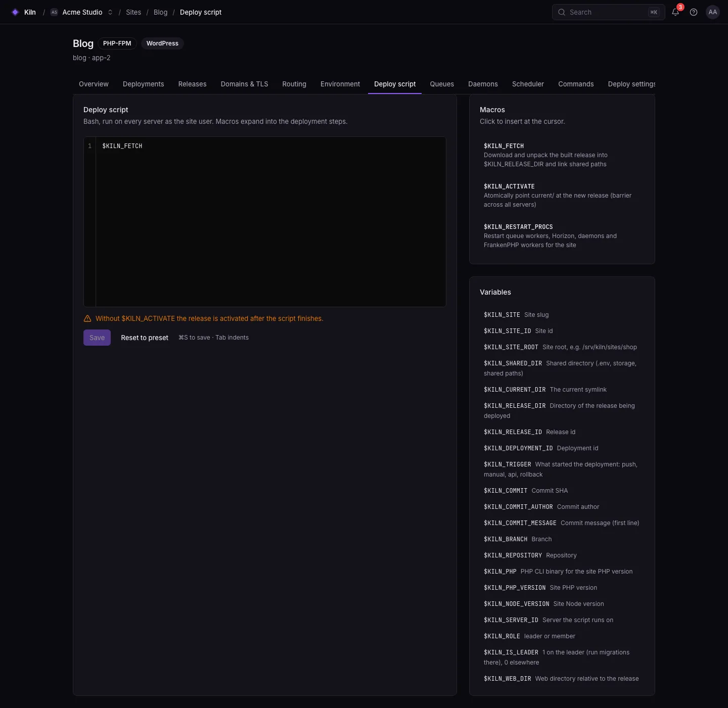The width and height of the screenshot is (728, 708).
Task: Click the warning triangle icon
Action: [x=87, y=318]
